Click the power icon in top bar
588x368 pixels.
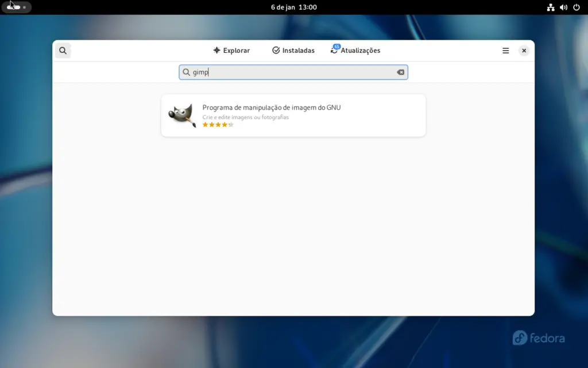click(575, 7)
